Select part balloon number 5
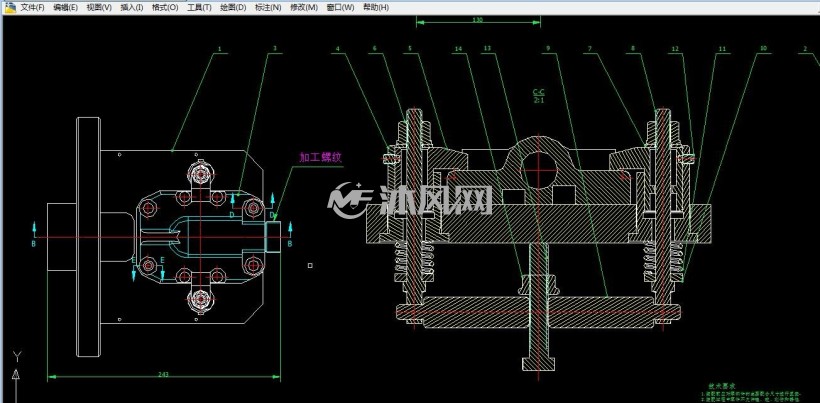 (x=410, y=49)
